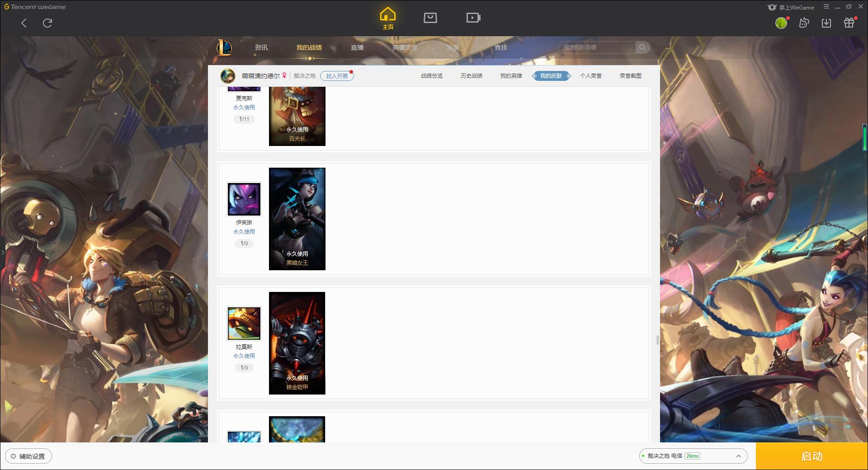
Task: Open the 铬金铠甲 skin thumbnail
Action: tap(297, 343)
